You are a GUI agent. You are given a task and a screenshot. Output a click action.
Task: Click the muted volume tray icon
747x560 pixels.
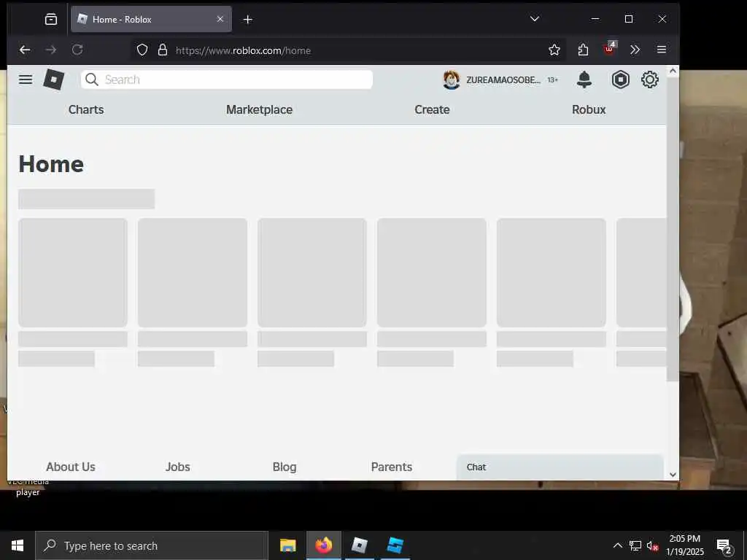pos(652,545)
